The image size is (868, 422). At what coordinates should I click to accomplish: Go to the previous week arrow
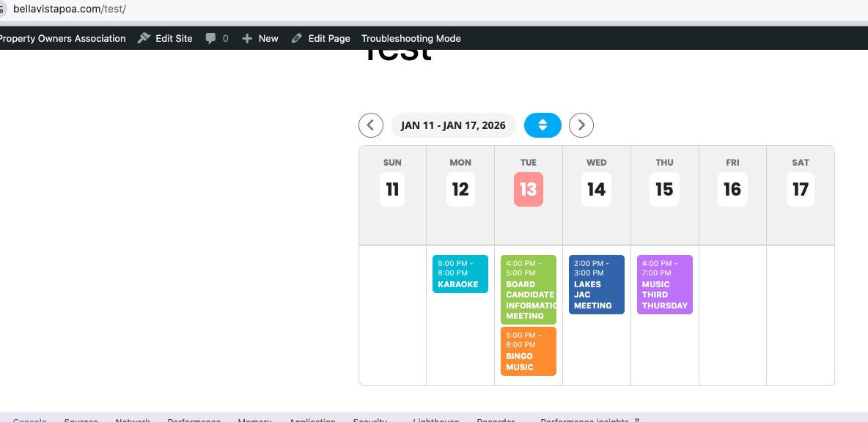coord(371,125)
